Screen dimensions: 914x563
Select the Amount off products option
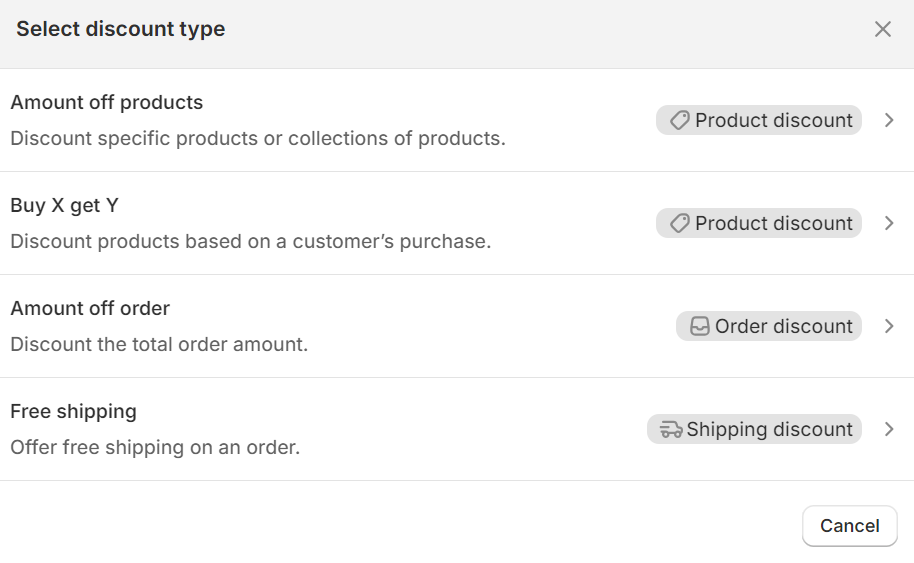click(x=107, y=103)
